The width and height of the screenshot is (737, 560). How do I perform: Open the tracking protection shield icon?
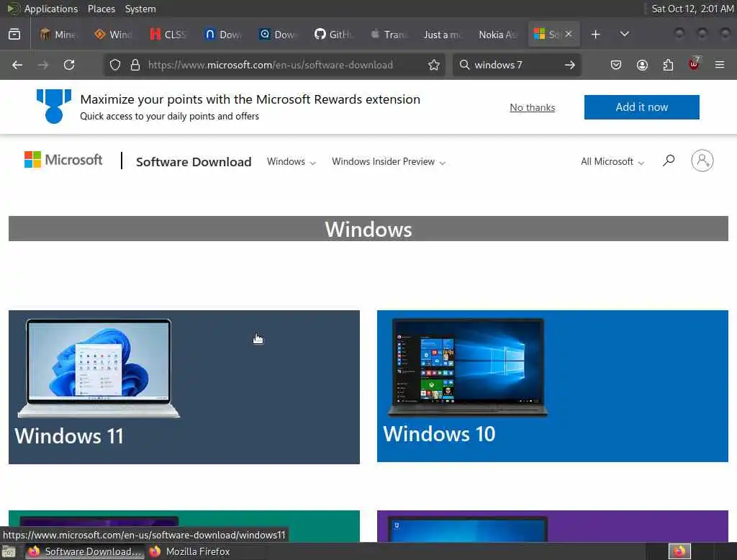(x=115, y=65)
